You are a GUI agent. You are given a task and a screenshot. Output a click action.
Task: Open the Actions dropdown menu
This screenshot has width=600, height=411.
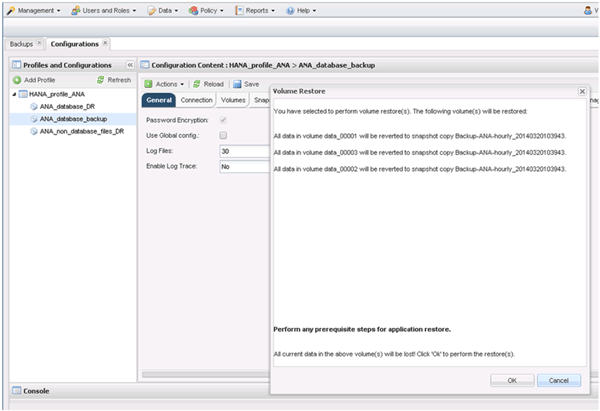click(165, 84)
